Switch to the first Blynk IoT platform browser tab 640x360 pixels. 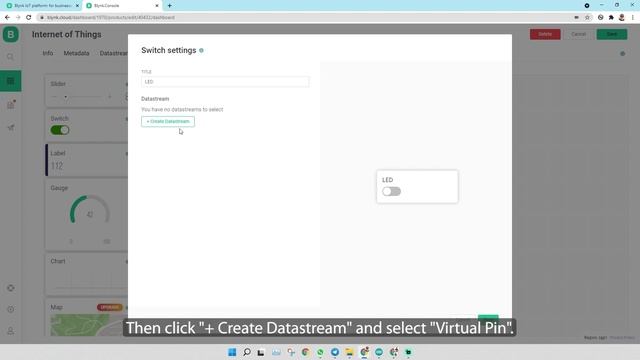point(42,6)
